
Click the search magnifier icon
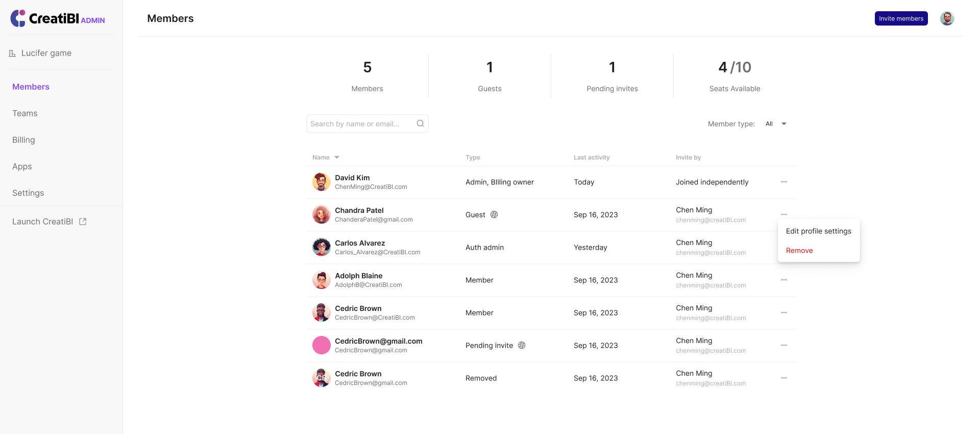click(420, 124)
